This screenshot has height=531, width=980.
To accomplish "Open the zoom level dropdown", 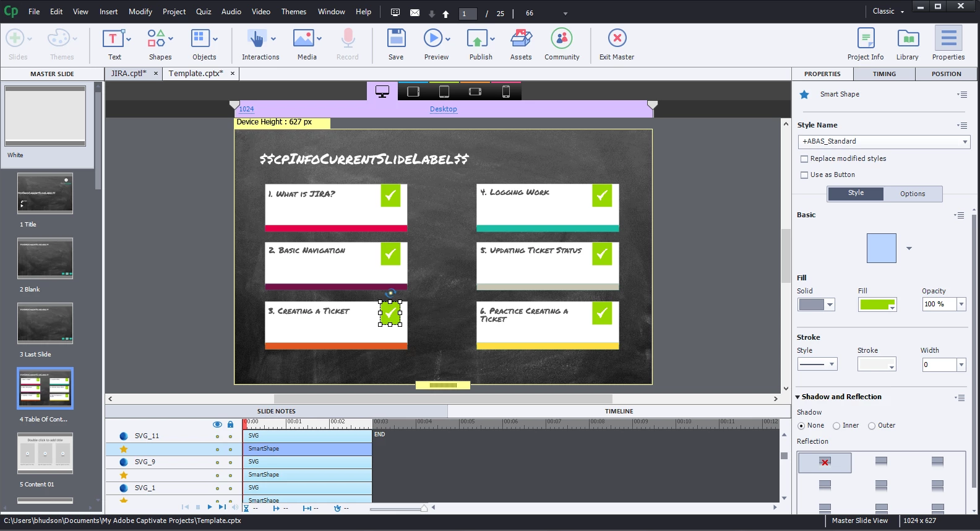I will pos(565,14).
